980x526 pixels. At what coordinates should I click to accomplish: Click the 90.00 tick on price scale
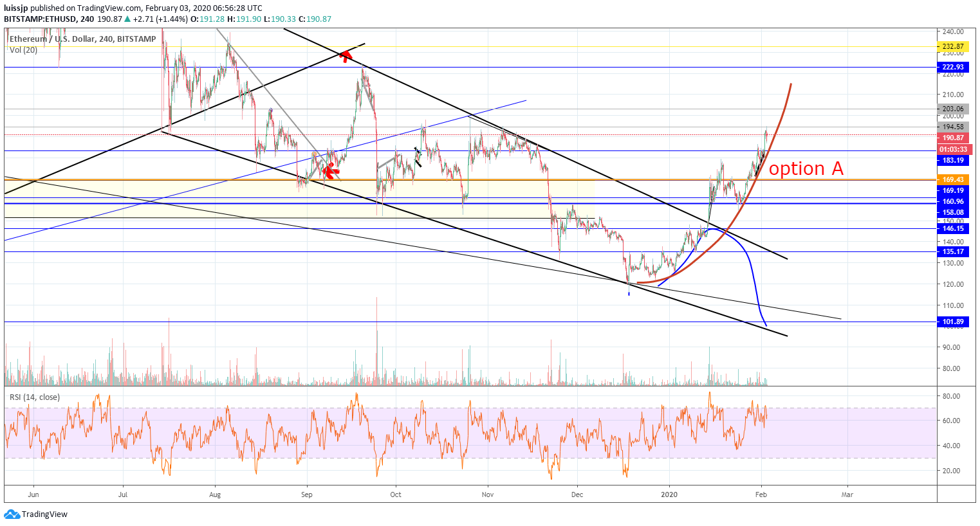click(951, 347)
